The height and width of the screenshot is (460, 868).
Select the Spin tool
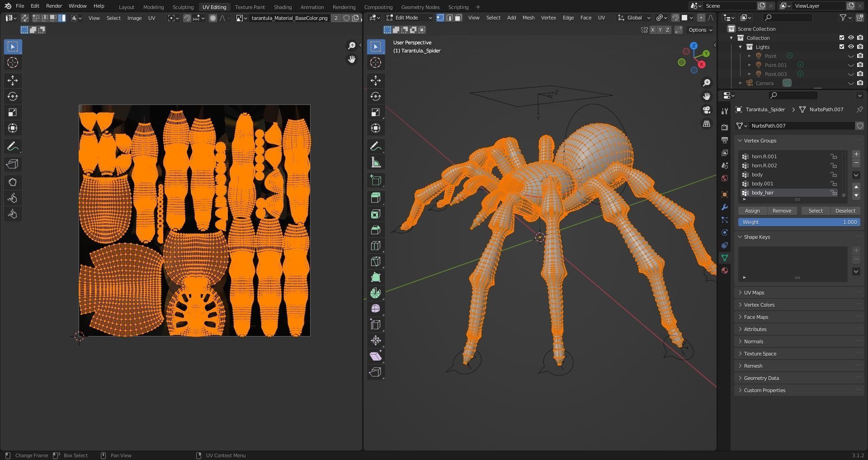[376, 293]
